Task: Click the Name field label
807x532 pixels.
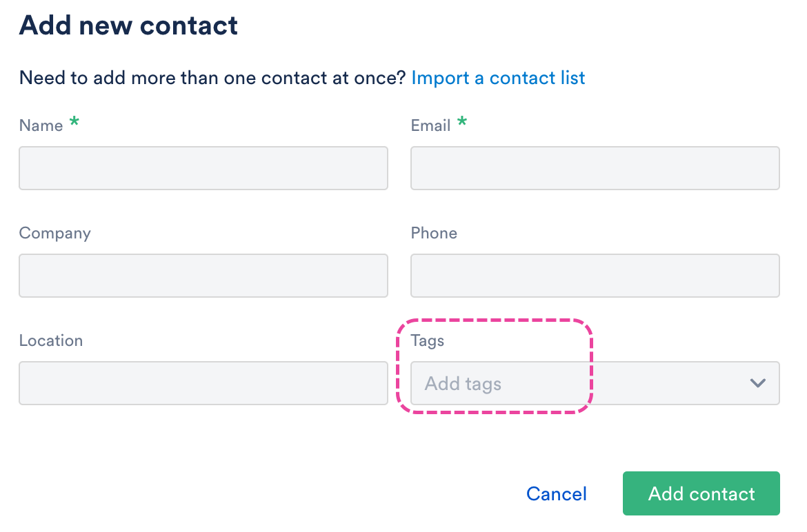Action: coord(41,125)
